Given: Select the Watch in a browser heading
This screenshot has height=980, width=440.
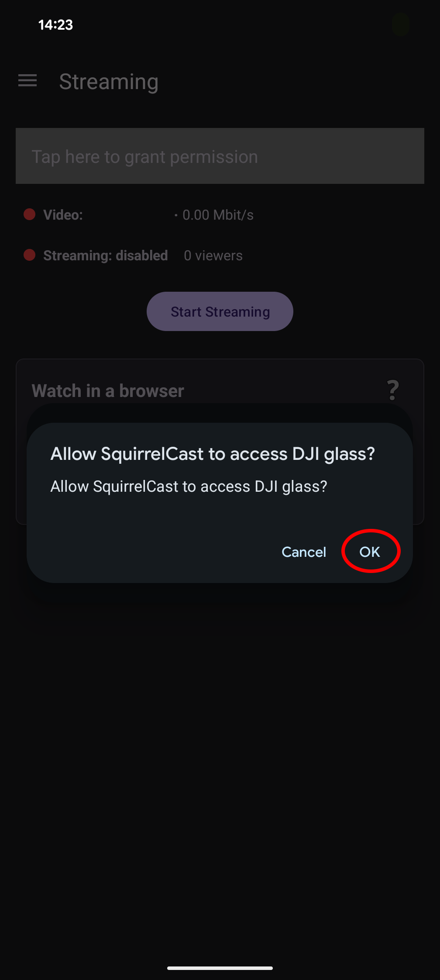Looking at the screenshot, I should tap(108, 390).
